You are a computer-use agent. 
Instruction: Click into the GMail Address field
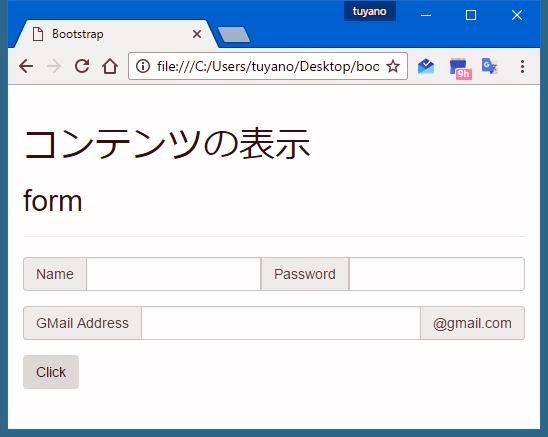pyautogui.click(x=281, y=323)
